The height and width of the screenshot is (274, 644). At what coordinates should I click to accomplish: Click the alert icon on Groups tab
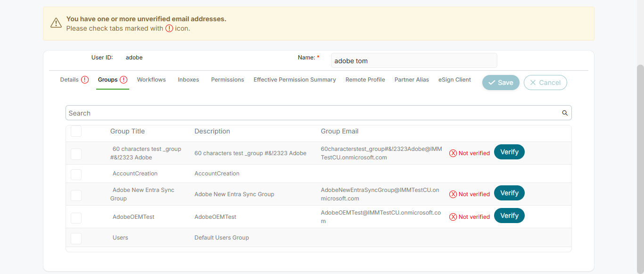point(124,80)
